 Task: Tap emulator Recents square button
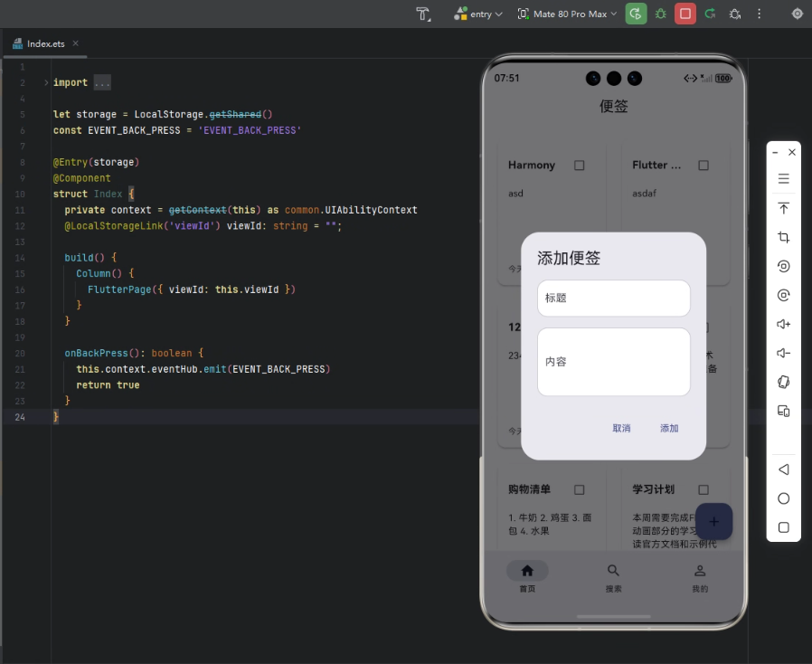pyautogui.click(x=784, y=527)
